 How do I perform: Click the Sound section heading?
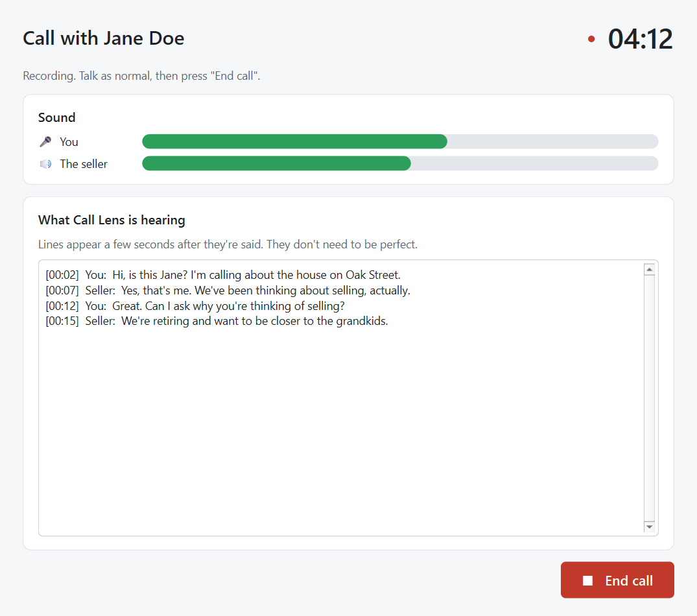point(57,117)
